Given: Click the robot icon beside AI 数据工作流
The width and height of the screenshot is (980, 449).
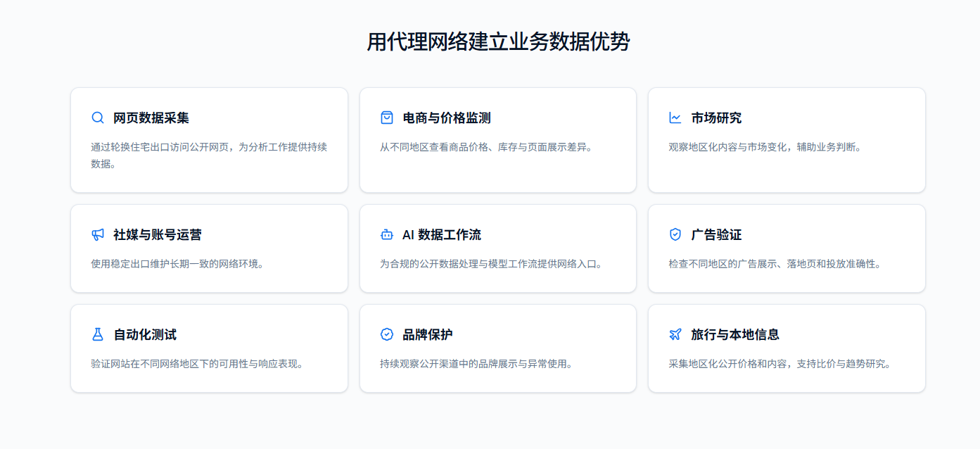Looking at the screenshot, I should 387,234.
